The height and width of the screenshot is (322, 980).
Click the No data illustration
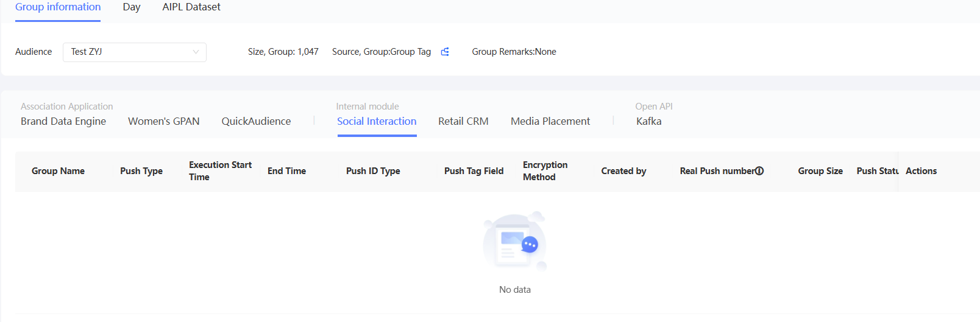515,242
